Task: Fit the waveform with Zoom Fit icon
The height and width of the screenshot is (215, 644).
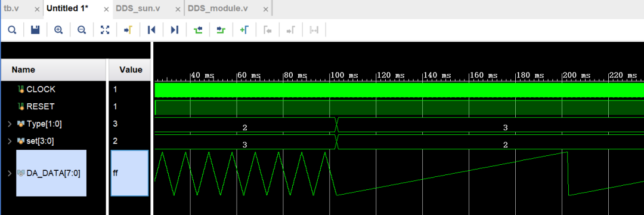Action: point(105,30)
